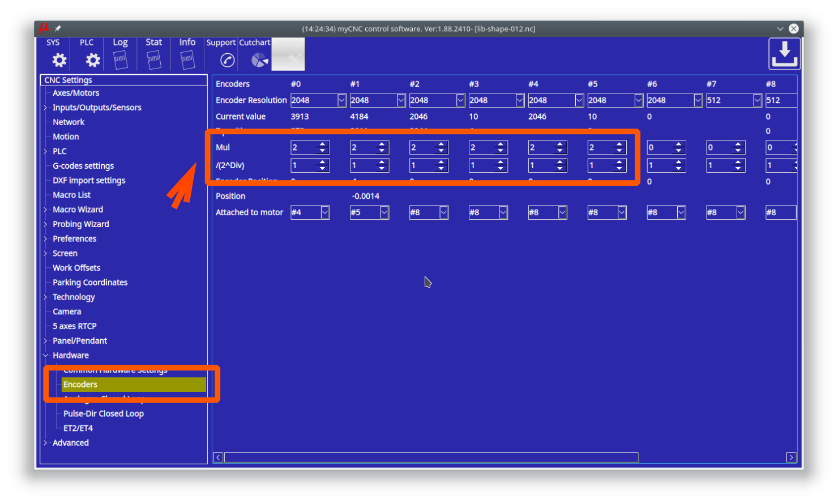This screenshot has height=504, width=838.
Task: Expand the Inputs/Outputs/Sensors tree node
Action: [x=46, y=108]
